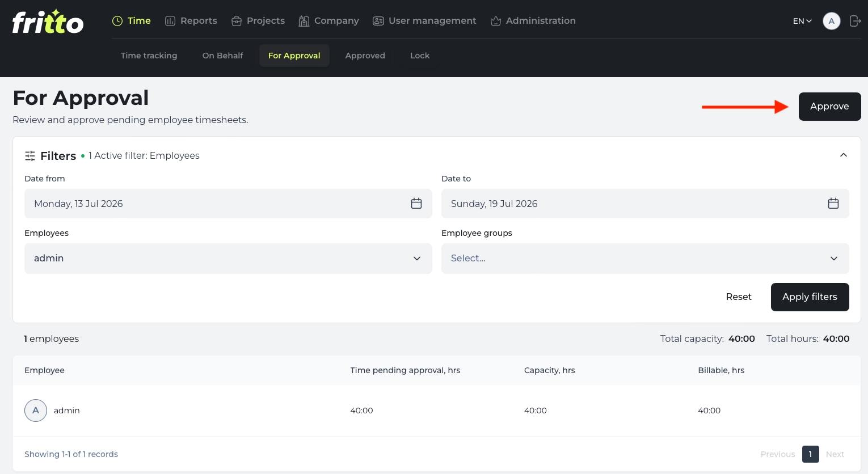This screenshot has height=474, width=868.
Task: Click the Total hours value 40:00
Action: point(836,339)
